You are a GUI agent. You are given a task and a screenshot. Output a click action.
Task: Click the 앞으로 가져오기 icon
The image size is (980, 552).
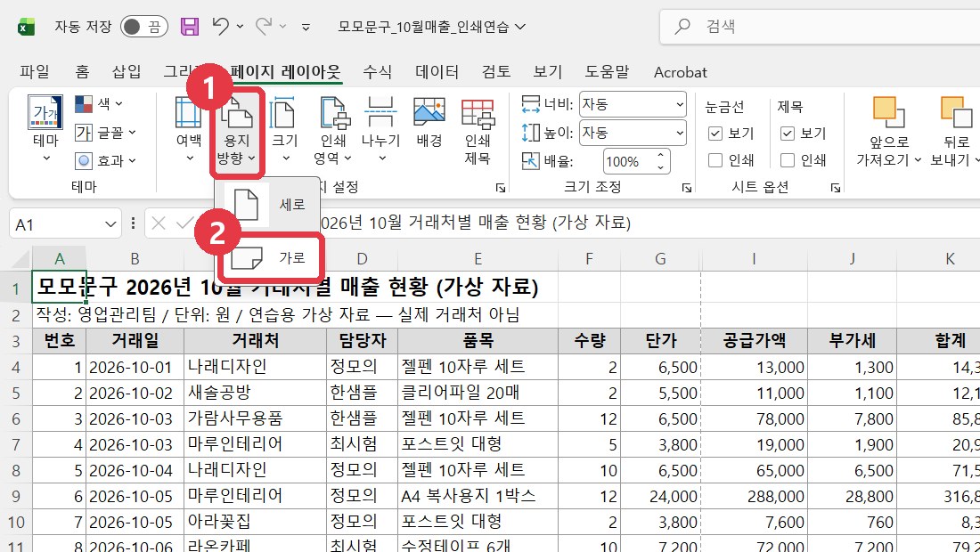(888, 112)
